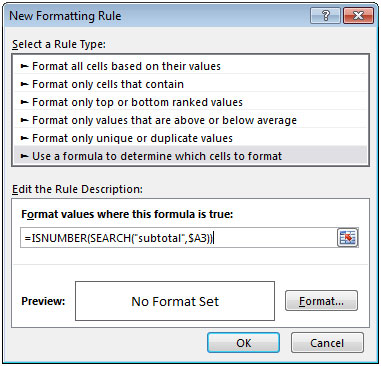Click the 'Edit the Rule Description:' label
Screen dimensions: 381x366
[77, 189]
